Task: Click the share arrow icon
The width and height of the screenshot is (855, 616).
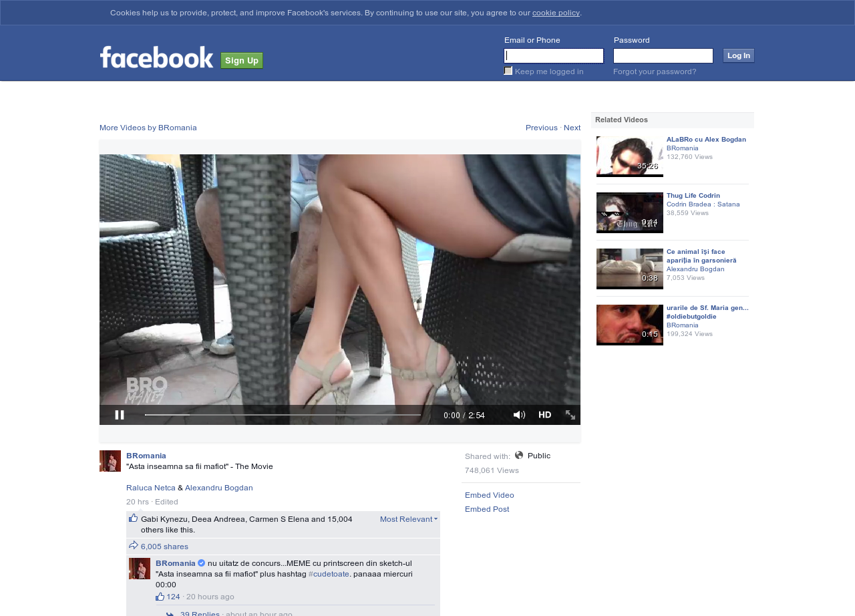Action: pyautogui.click(x=134, y=545)
